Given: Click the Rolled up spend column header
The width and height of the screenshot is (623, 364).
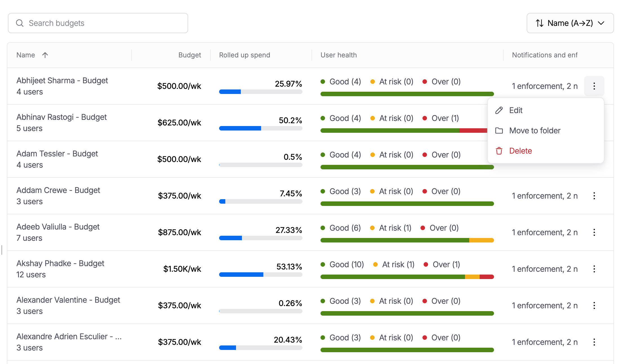Looking at the screenshot, I should (x=244, y=55).
